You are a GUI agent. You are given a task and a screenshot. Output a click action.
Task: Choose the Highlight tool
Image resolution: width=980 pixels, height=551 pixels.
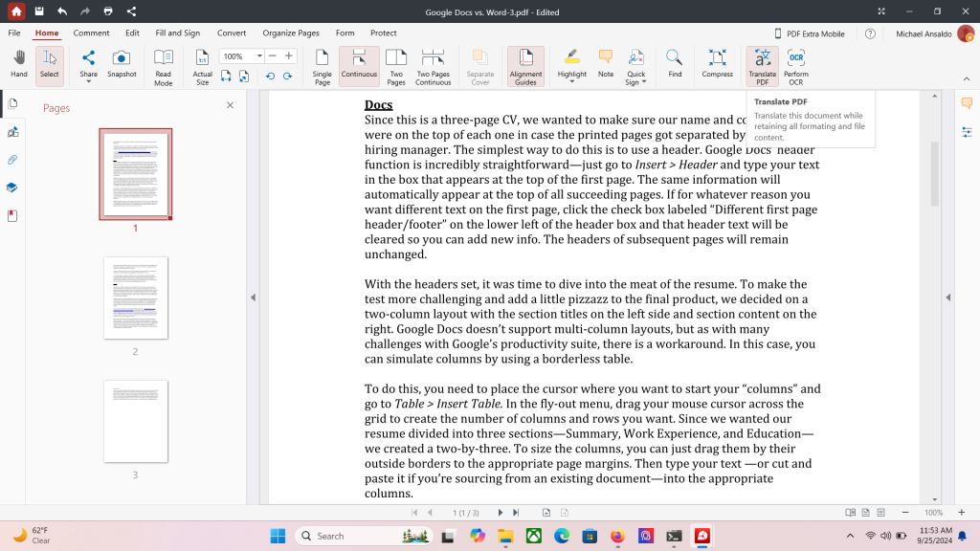point(572,62)
